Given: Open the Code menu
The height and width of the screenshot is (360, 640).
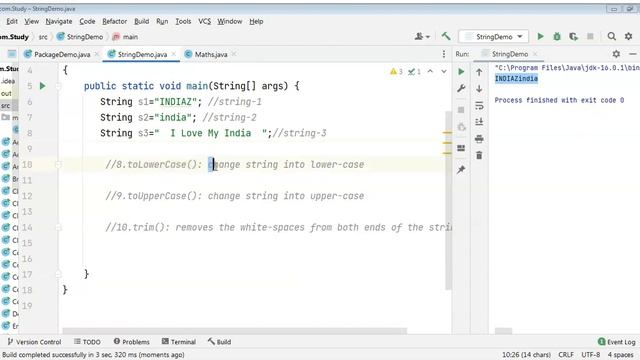Looking at the screenshot, I should click(87, 21).
